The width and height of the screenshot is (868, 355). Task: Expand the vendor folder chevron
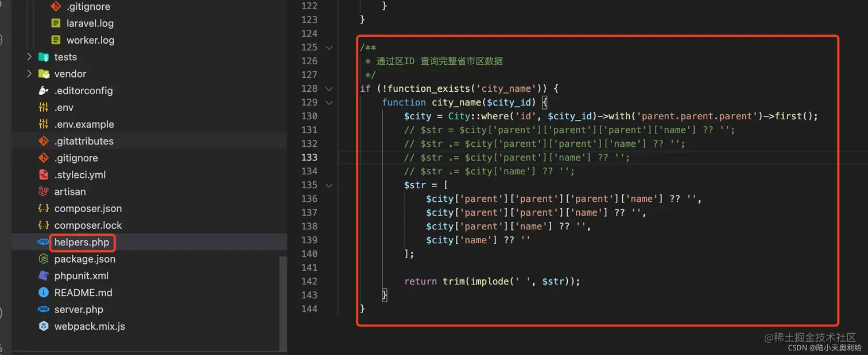coord(29,74)
